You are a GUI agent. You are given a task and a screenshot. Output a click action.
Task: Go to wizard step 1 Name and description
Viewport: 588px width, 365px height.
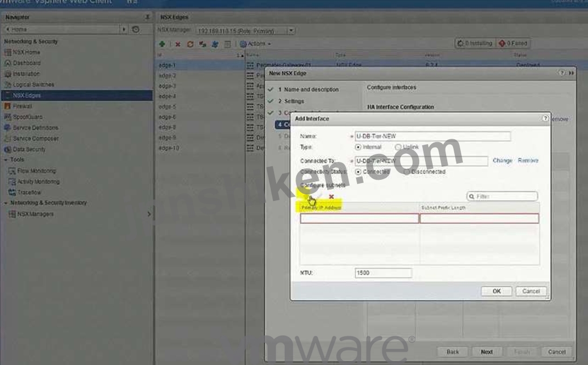tap(311, 90)
